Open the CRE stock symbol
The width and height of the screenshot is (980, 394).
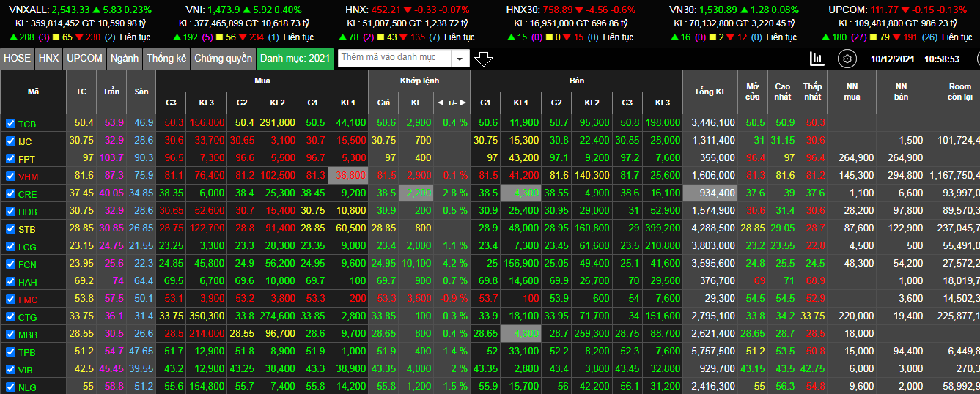point(27,194)
